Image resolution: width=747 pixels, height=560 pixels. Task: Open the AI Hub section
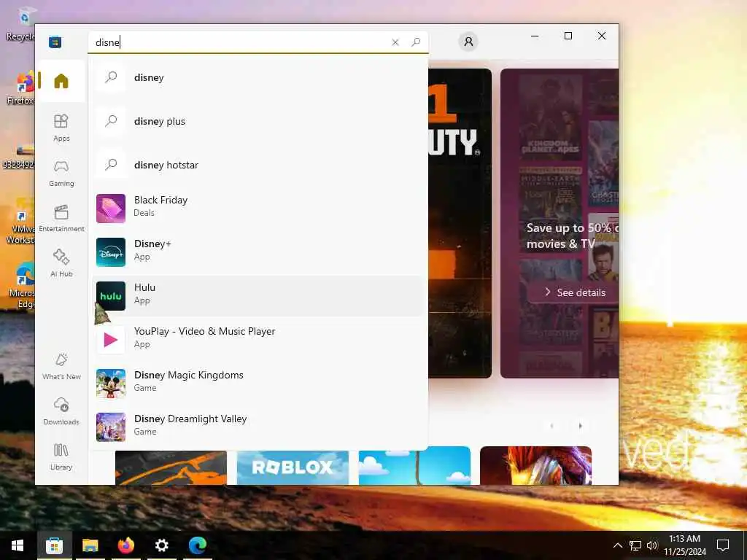pyautogui.click(x=61, y=263)
